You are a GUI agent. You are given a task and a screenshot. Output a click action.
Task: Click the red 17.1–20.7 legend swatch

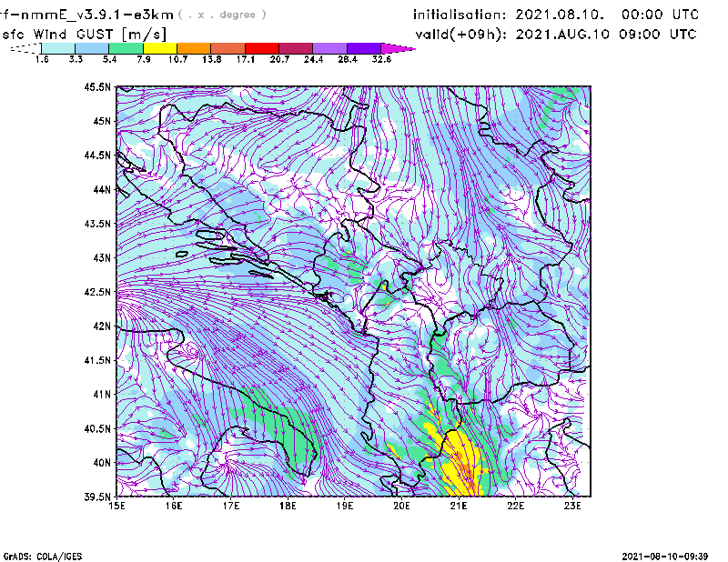262,48
